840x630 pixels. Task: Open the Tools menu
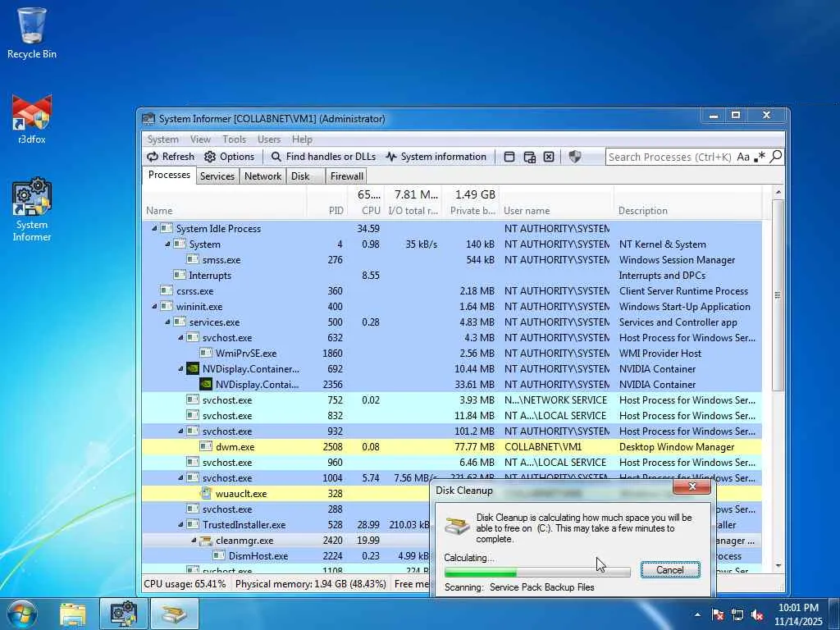[x=234, y=139]
